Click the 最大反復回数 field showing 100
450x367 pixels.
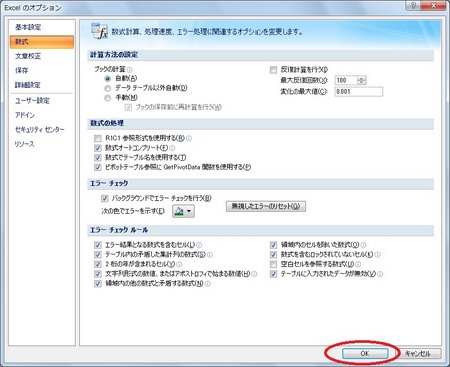coord(346,80)
